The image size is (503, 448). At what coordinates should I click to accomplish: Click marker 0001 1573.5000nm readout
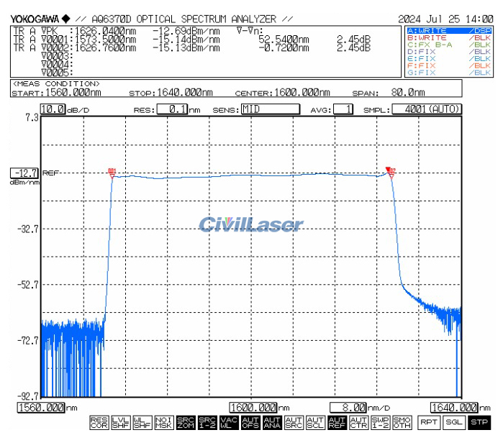pyautogui.click(x=105, y=40)
